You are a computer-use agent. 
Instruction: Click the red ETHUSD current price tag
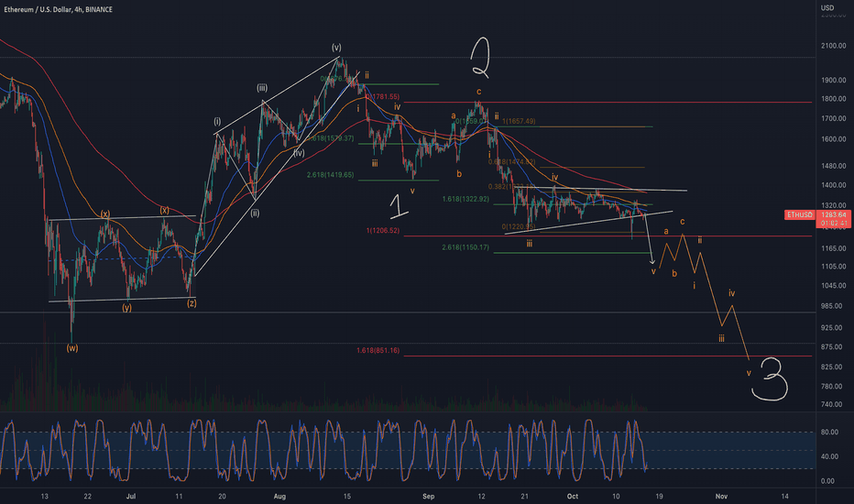[x=799, y=215]
